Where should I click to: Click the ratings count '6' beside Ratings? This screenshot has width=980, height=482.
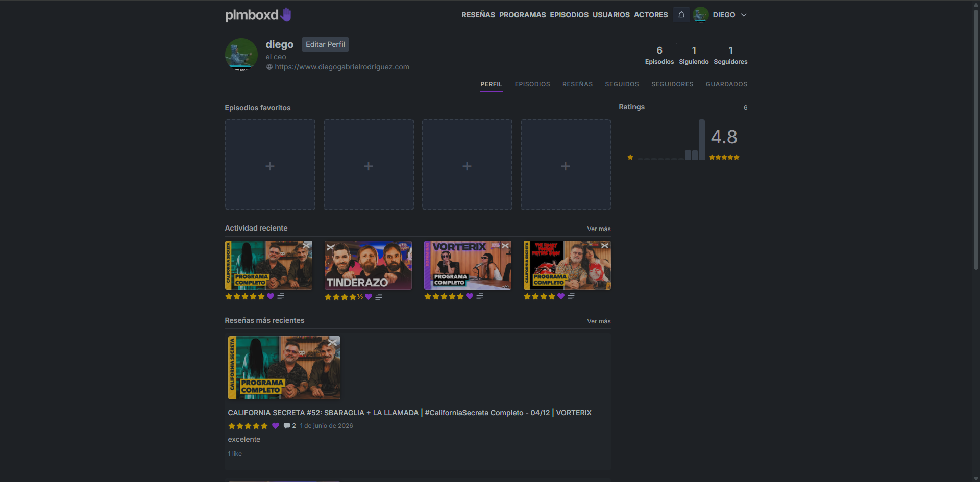[x=745, y=108]
